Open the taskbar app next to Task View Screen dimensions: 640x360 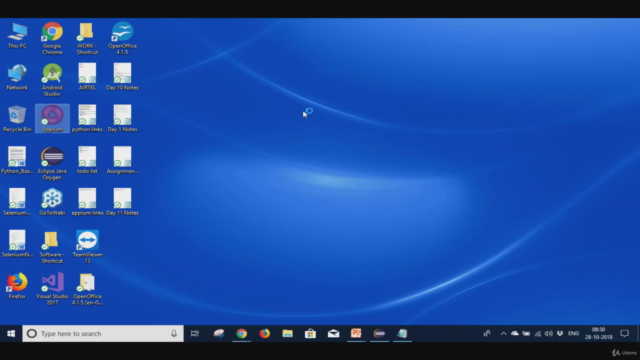(x=219, y=333)
